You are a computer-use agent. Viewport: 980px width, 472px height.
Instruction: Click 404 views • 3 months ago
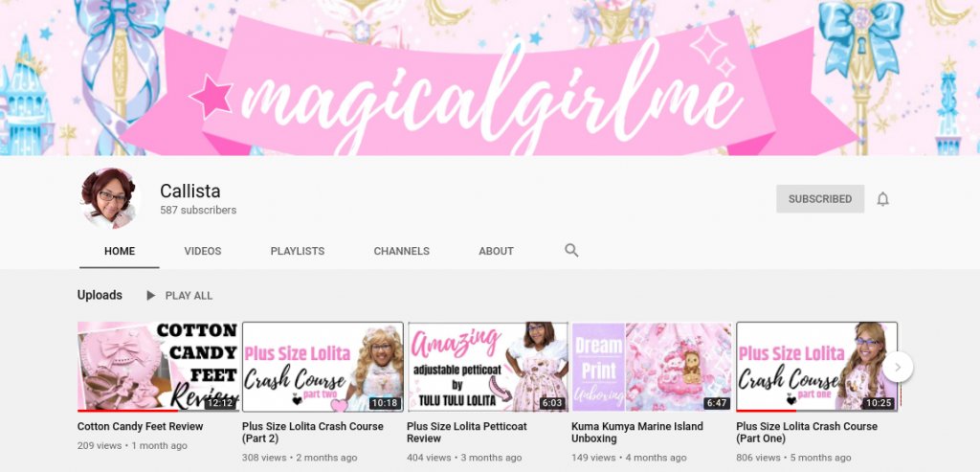[464, 458]
